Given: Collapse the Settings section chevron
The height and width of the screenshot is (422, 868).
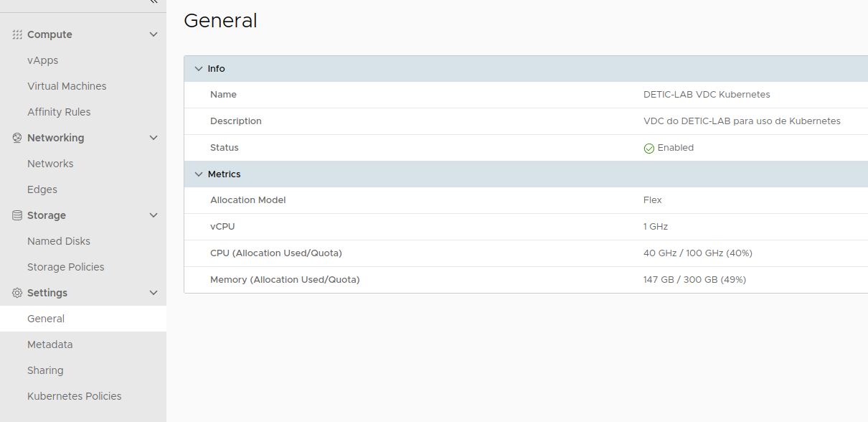Looking at the screenshot, I should pos(153,293).
